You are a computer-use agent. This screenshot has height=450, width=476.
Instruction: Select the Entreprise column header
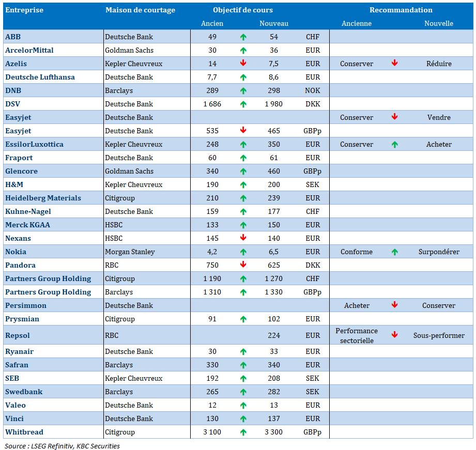point(24,10)
